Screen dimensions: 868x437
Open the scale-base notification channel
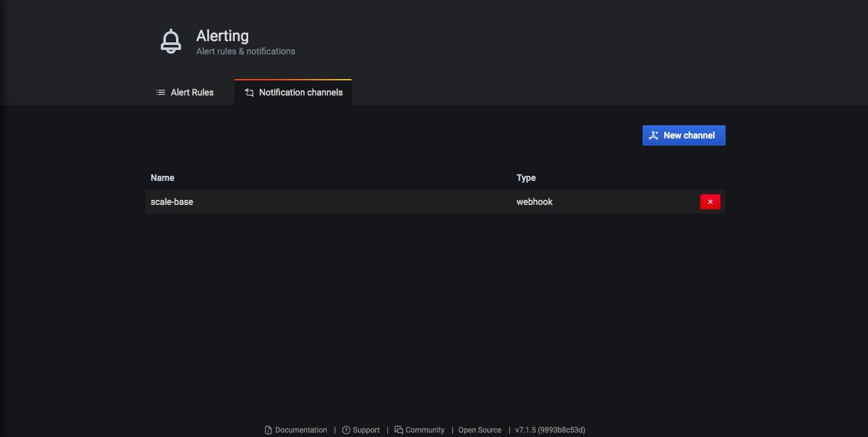[172, 202]
